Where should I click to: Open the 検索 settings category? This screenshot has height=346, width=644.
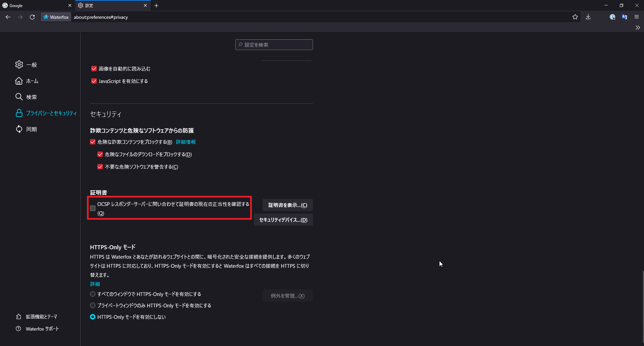(x=26, y=97)
